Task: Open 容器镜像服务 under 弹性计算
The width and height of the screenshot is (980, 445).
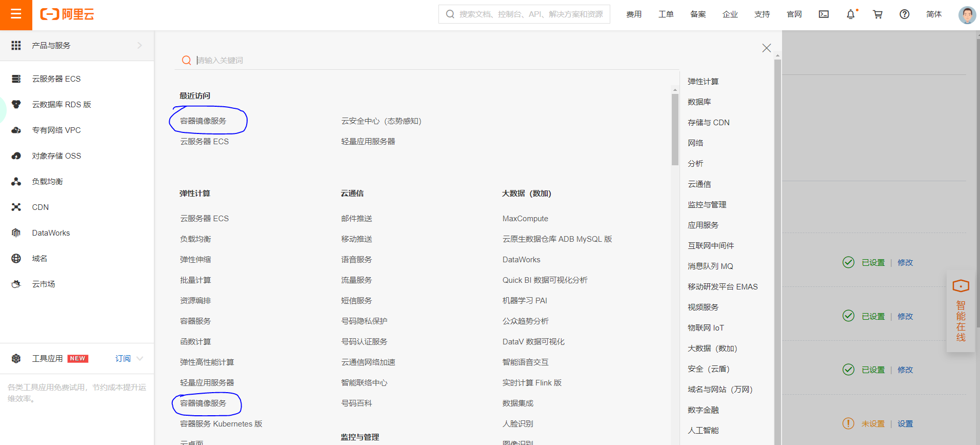Action: [x=203, y=403]
